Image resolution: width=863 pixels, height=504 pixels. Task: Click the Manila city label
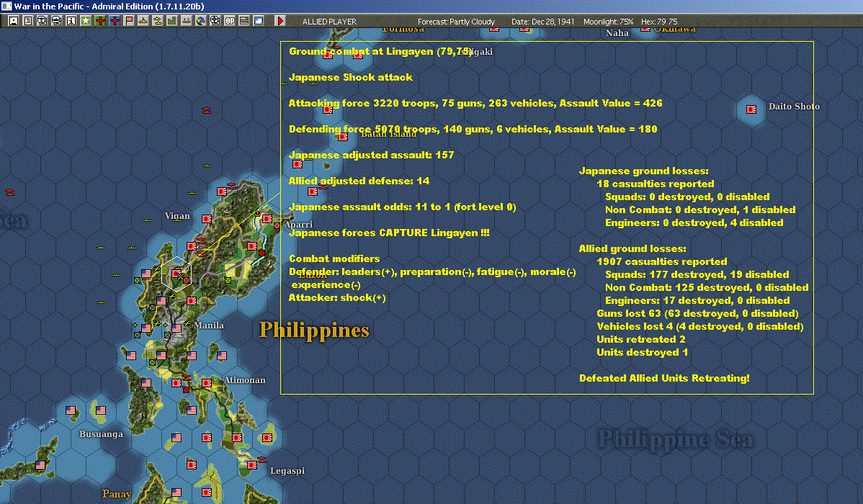209,325
